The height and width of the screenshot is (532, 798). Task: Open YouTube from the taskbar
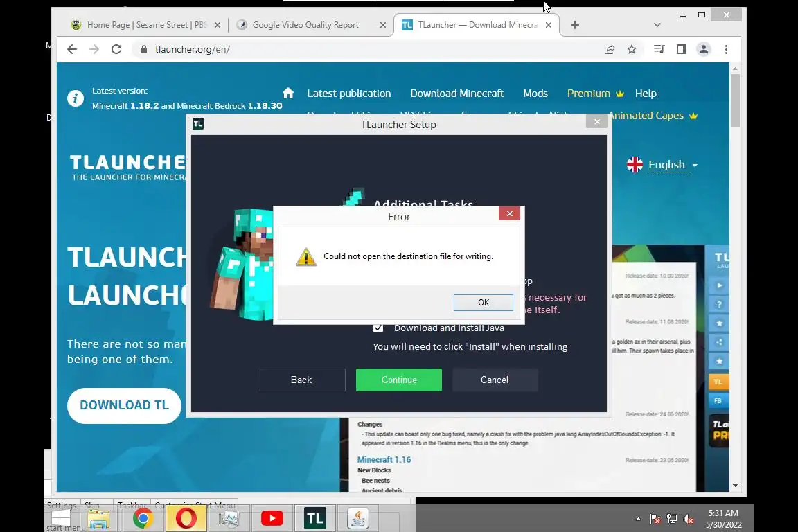click(x=272, y=519)
